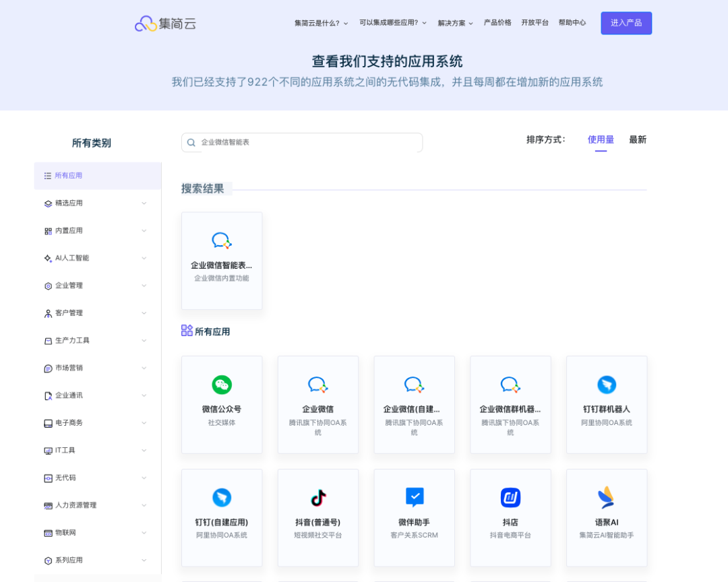
Task: Select 所有应用 in the sidebar
Action: click(x=98, y=176)
